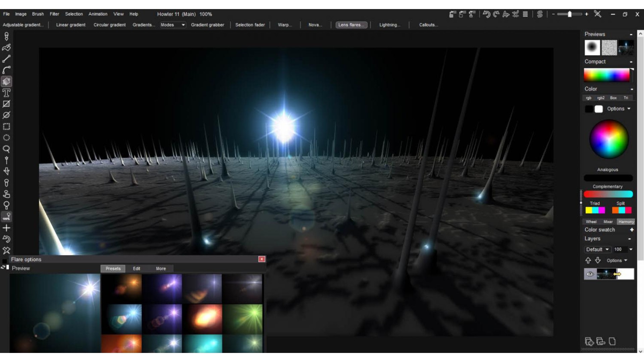This screenshot has width=644, height=362.
Task: Switch color panel to Harmony mode
Action: pyautogui.click(x=626, y=222)
